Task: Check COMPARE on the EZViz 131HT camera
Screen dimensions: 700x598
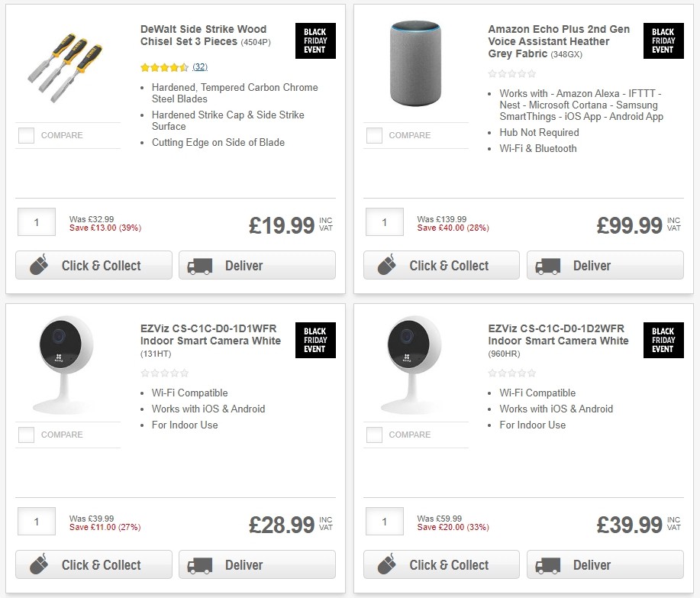Action: [25, 435]
